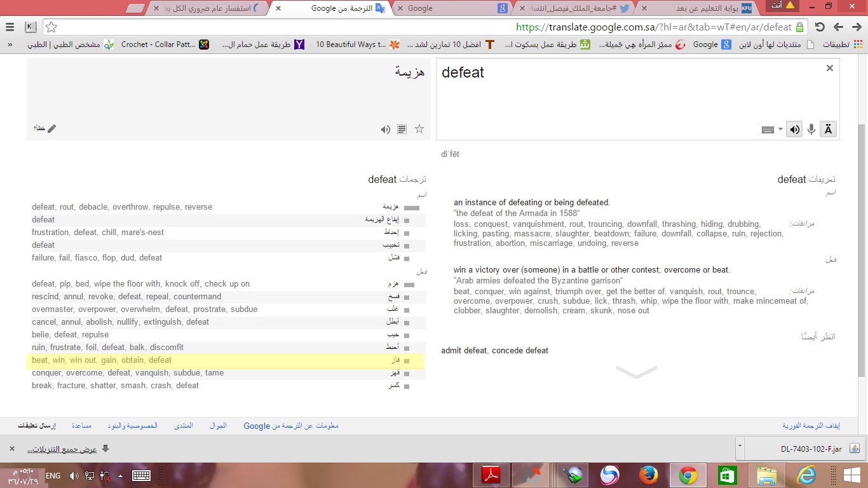Open the virtual keyboard input tool
The image size is (868, 488).
click(768, 130)
